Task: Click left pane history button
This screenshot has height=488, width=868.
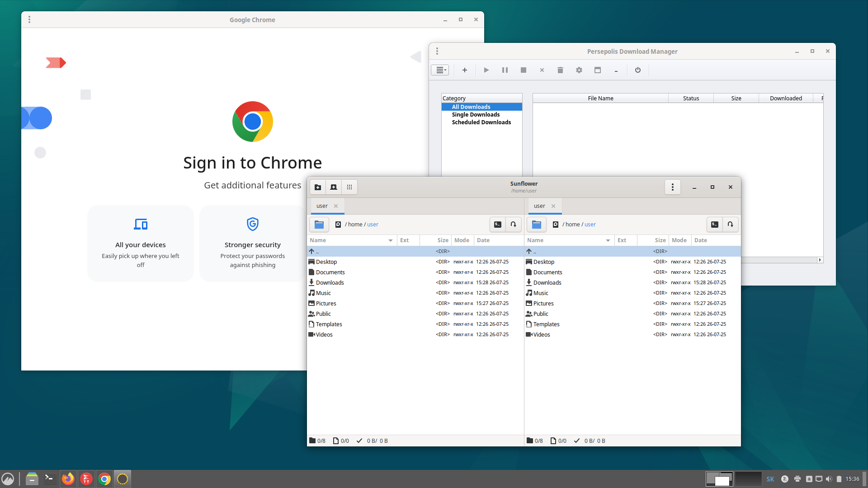Action: (514, 225)
